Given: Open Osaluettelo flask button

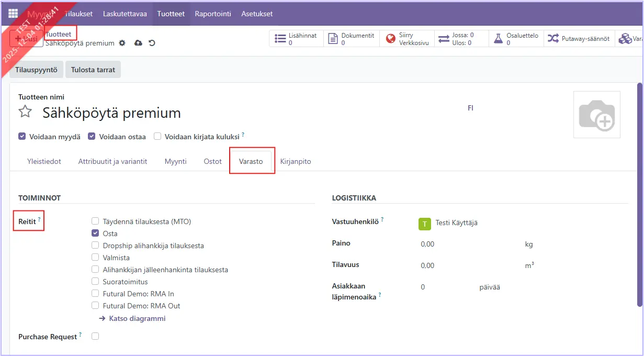Looking at the screenshot, I should [x=516, y=39].
